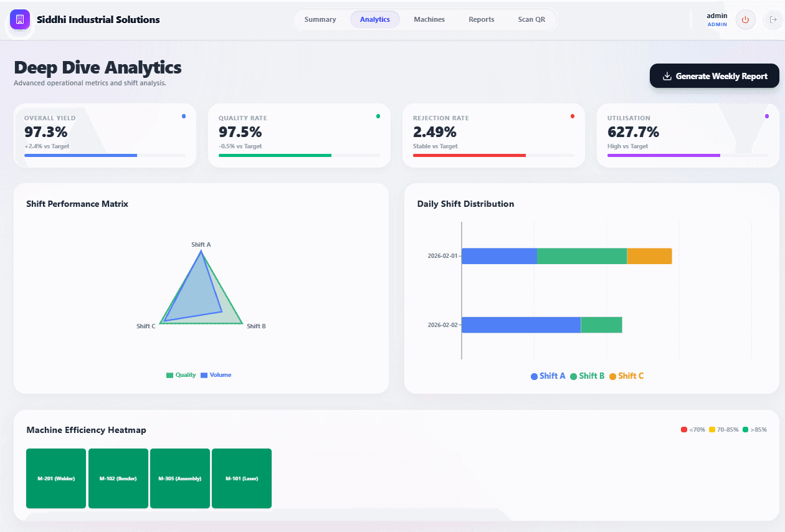Screen dimensions: 785x532
Task: Open the Reports section
Action: tap(481, 19)
